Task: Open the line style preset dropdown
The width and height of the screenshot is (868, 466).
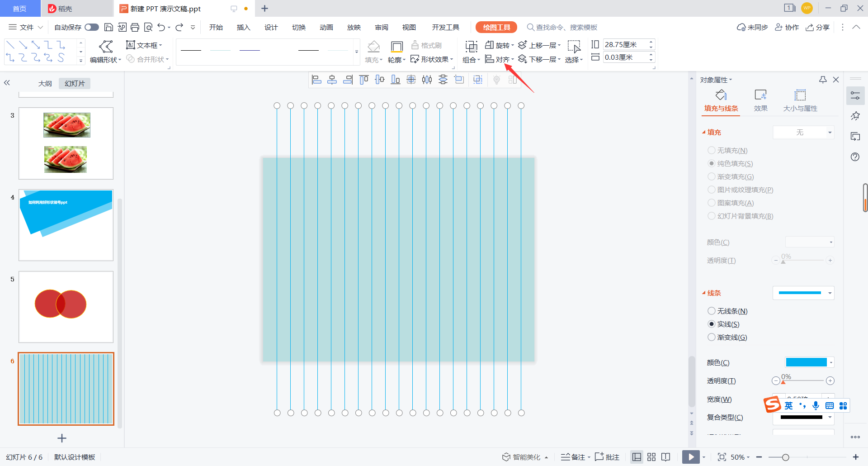Action: point(803,293)
